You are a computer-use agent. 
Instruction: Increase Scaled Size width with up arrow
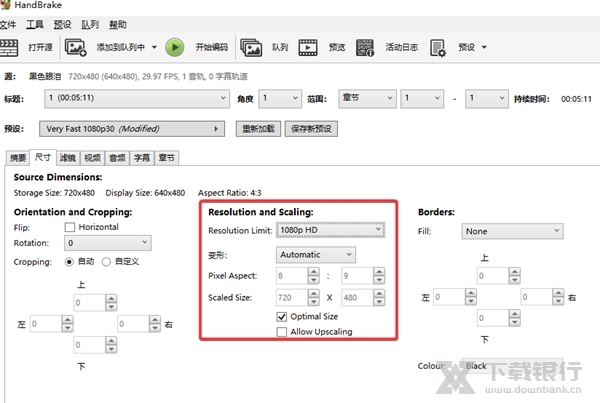tap(313, 294)
